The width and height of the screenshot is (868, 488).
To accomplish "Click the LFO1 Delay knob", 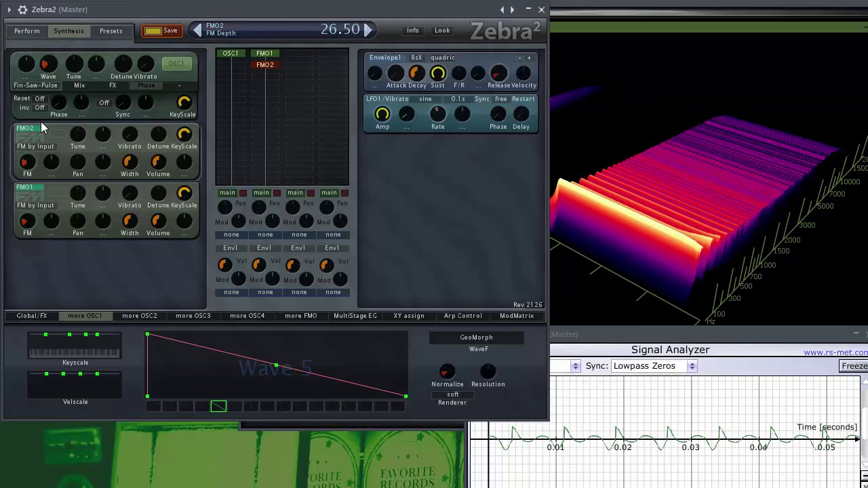I will [x=521, y=114].
